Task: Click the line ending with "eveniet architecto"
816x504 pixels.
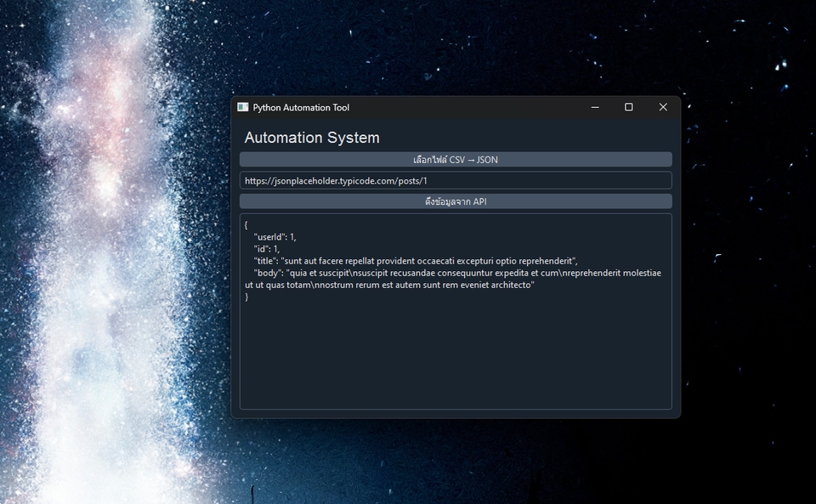Action: pyautogui.click(x=390, y=285)
